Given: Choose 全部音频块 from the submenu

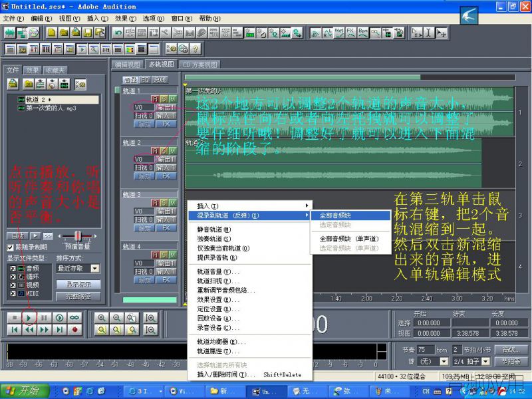Looking at the screenshot, I should pos(350,215).
